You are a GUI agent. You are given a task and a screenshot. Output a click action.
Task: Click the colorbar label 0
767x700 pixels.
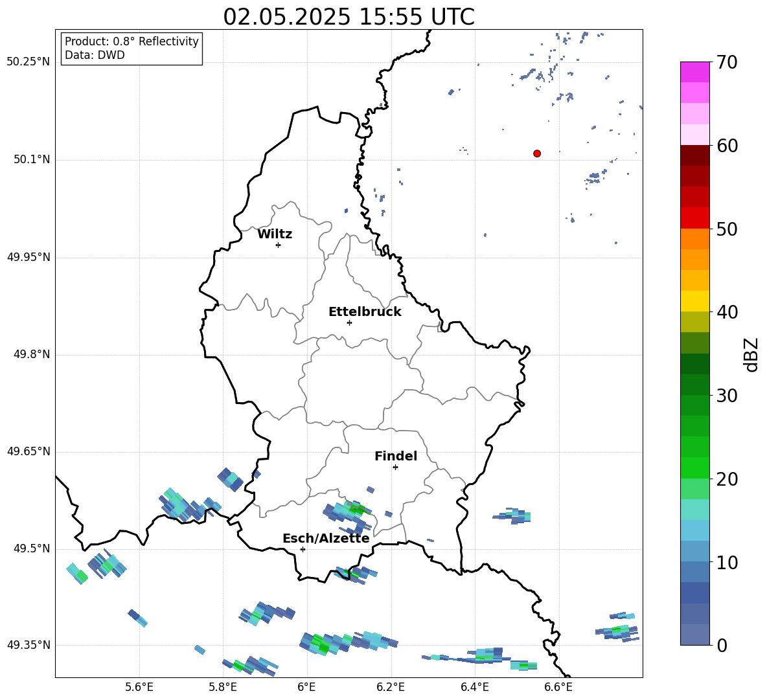tap(722, 645)
